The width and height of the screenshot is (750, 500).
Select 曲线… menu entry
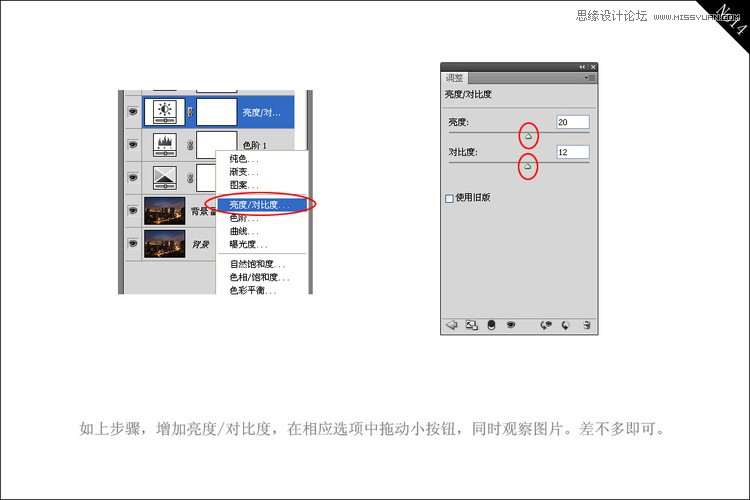tap(261, 232)
